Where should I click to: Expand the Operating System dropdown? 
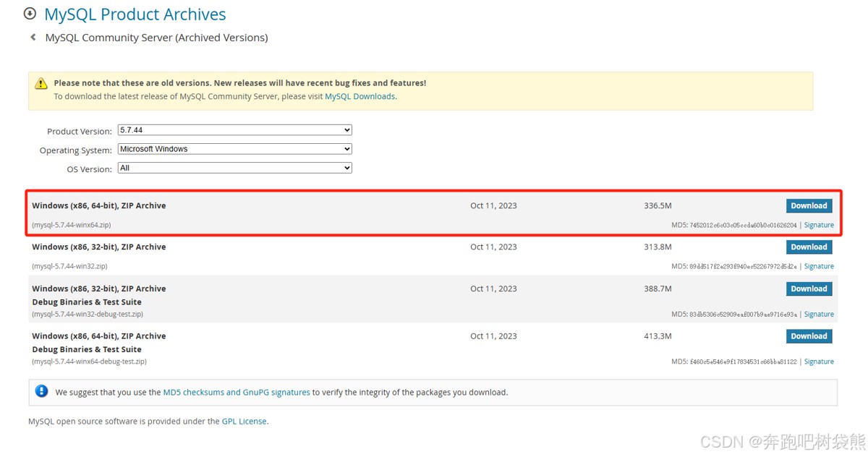(235, 149)
